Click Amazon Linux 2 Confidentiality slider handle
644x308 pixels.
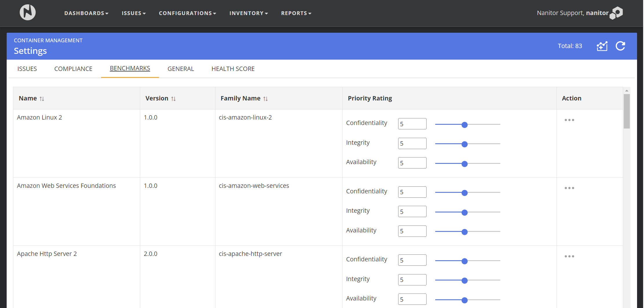tap(464, 125)
